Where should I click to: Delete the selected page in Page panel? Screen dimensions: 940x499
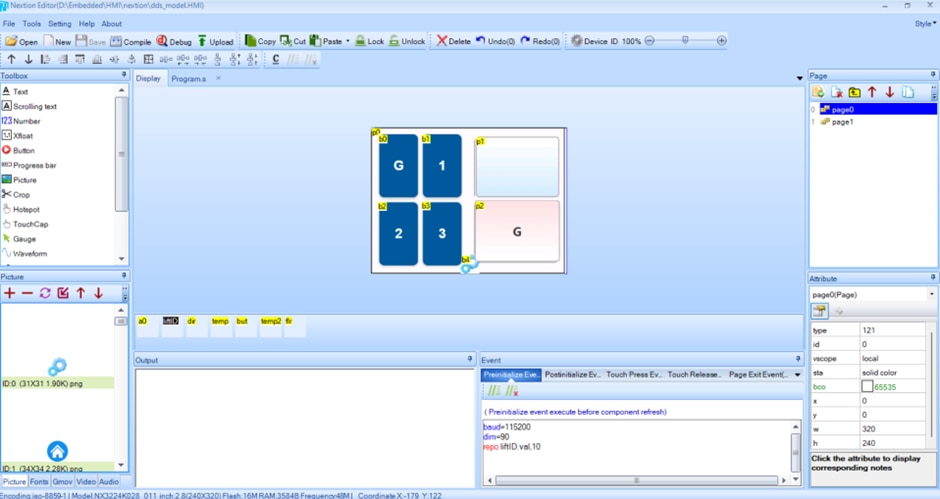836,92
